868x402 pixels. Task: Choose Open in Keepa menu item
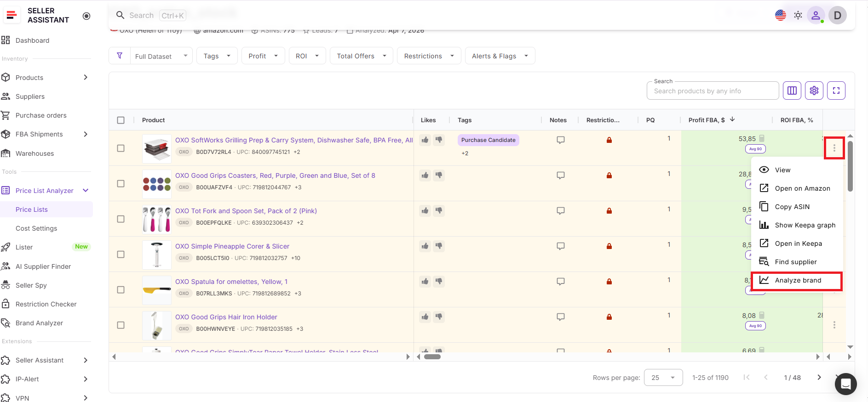[797, 243]
